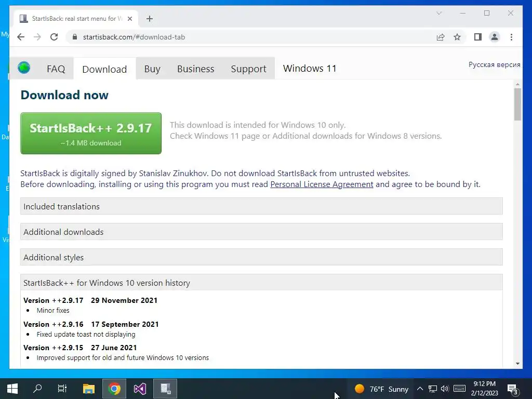Open the Windows 11 tab

point(310,68)
